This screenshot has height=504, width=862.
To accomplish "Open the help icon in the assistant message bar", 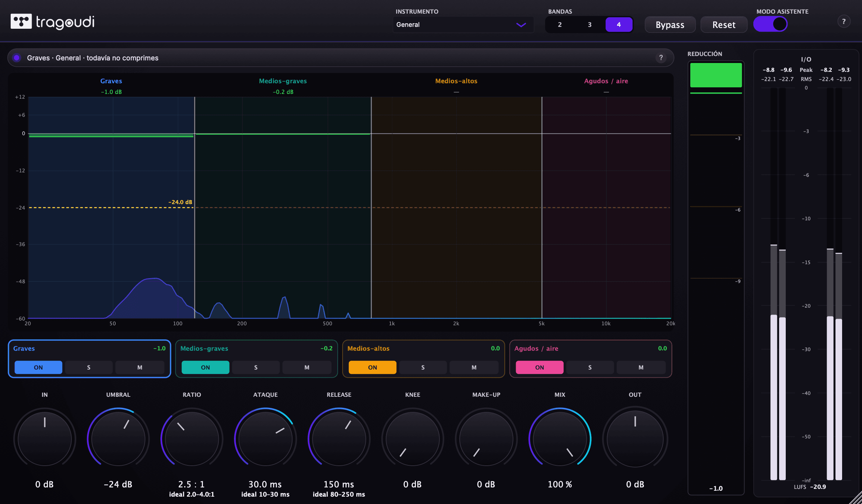I will point(661,58).
